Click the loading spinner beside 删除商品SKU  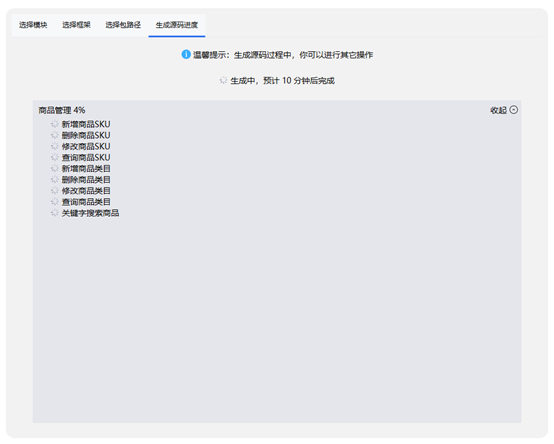pyautogui.click(x=54, y=135)
